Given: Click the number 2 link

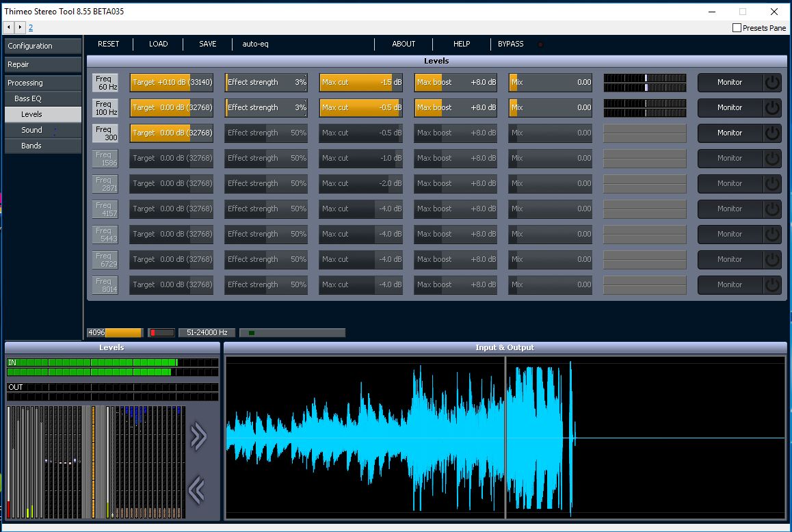Looking at the screenshot, I should pos(31,28).
